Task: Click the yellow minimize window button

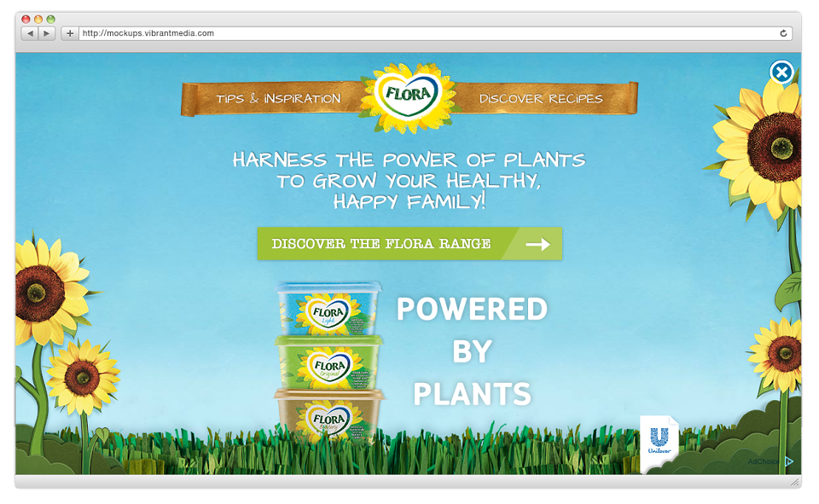Action: [x=38, y=20]
